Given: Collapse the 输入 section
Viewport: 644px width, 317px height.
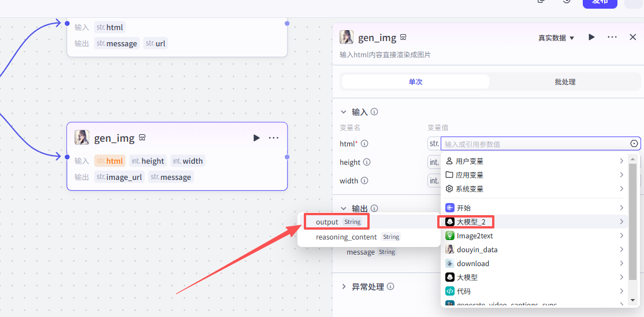Looking at the screenshot, I should coord(344,112).
